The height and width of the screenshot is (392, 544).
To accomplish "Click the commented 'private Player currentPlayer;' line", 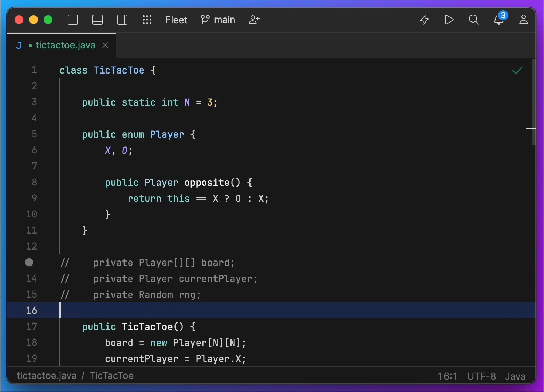I will coord(159,278).
